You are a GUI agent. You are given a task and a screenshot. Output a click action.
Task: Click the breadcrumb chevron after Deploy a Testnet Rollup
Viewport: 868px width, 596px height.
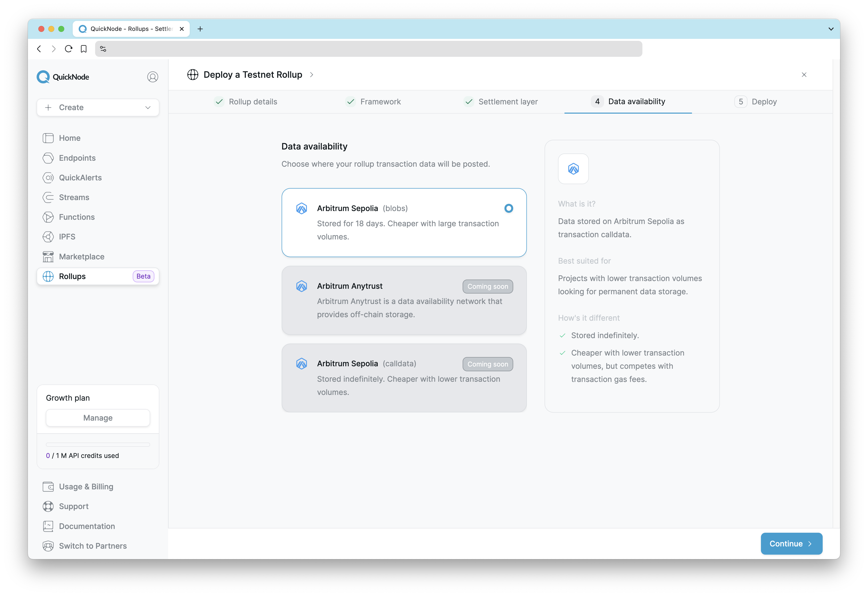point(311,75)
